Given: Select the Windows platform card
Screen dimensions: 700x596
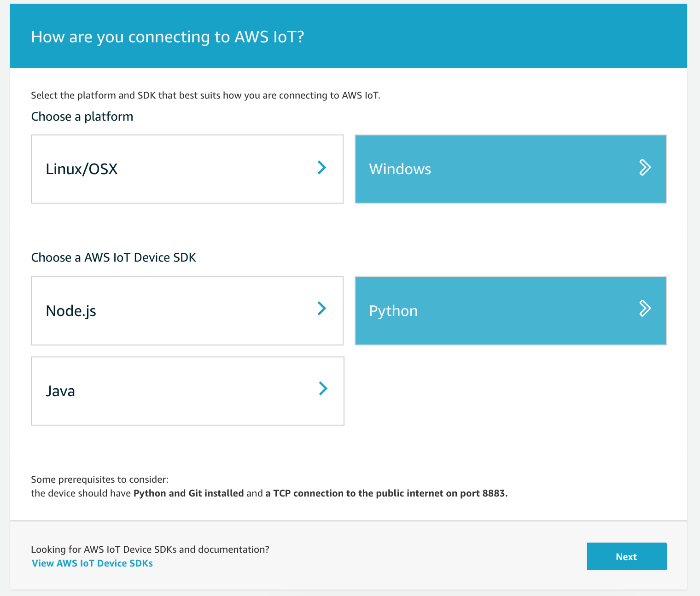Looking at the screenshot, I should click(511, 169).
